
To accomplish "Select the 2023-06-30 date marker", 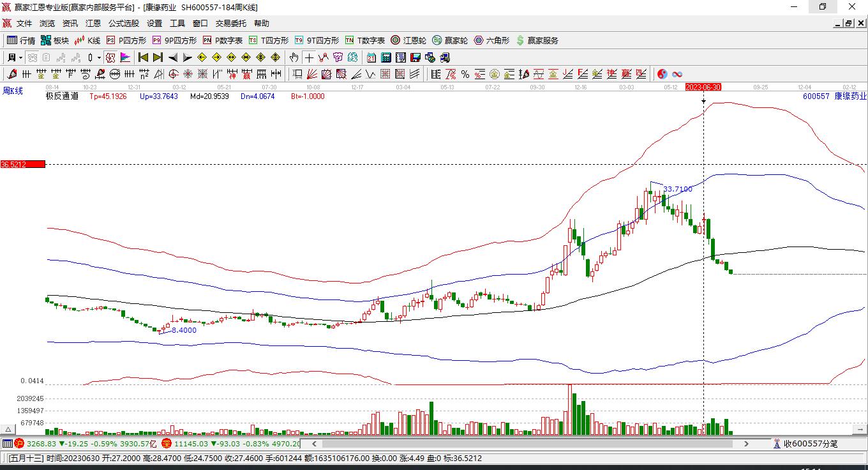I will coord(703,87).
